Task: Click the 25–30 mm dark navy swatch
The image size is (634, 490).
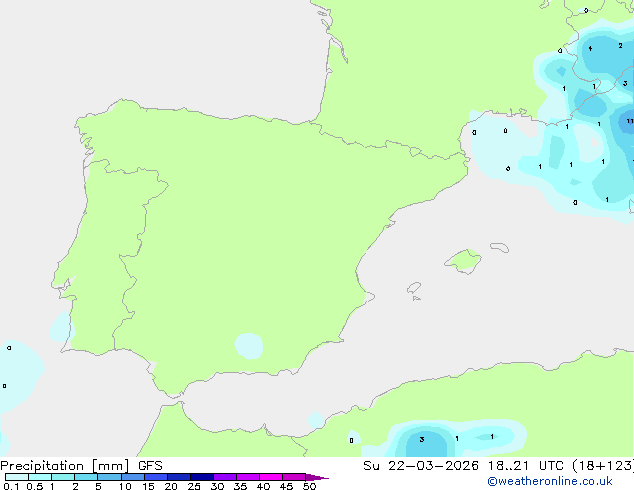Action: pyautogui.click(x=201, y=477)
